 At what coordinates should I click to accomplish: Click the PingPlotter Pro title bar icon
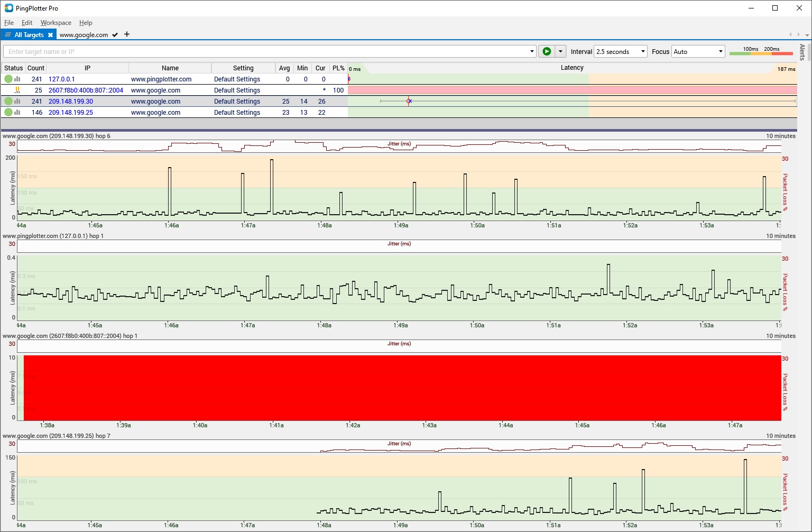[x=8, y=8]
